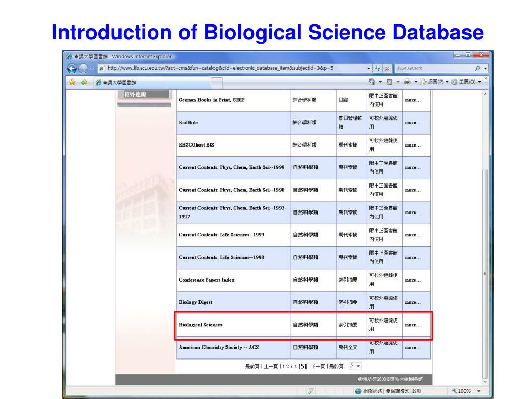Go to first page via 最前頁

point(252,366)
